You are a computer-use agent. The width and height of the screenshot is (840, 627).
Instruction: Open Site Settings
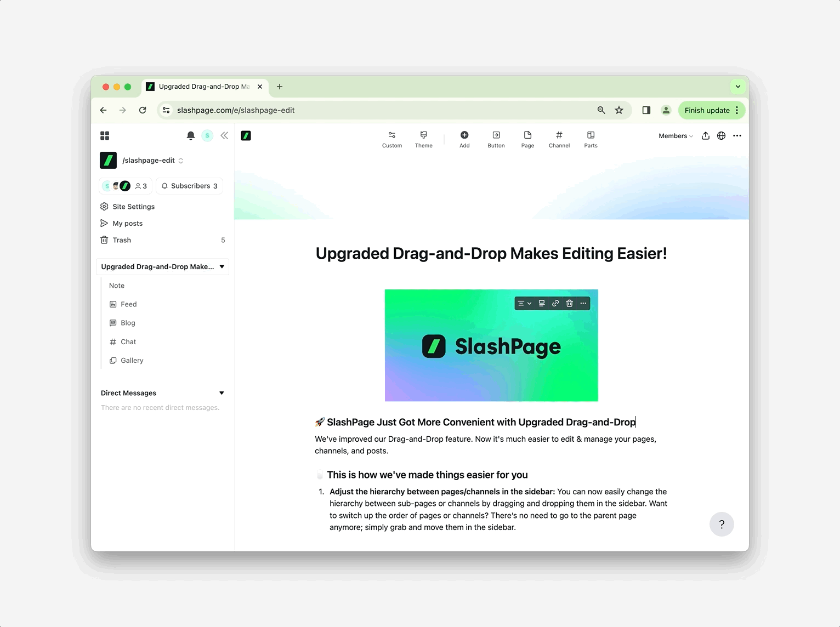pyautogui.click(x=128, y=207)
